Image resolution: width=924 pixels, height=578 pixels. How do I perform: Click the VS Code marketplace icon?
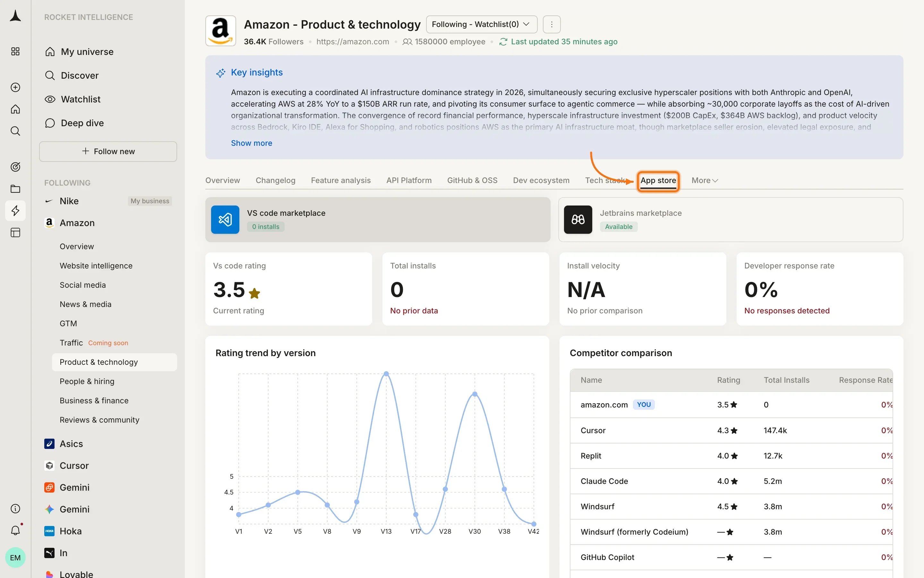click(x=225, y=219)
